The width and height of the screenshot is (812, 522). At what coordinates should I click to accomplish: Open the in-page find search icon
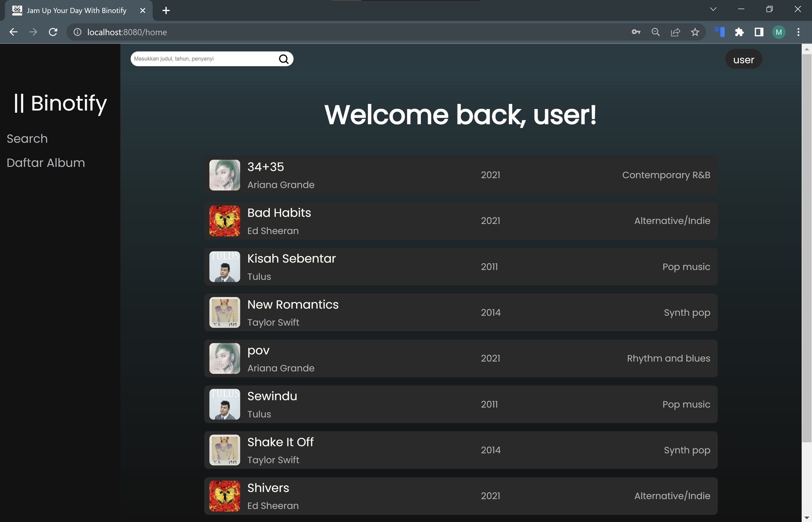[656, 32]
